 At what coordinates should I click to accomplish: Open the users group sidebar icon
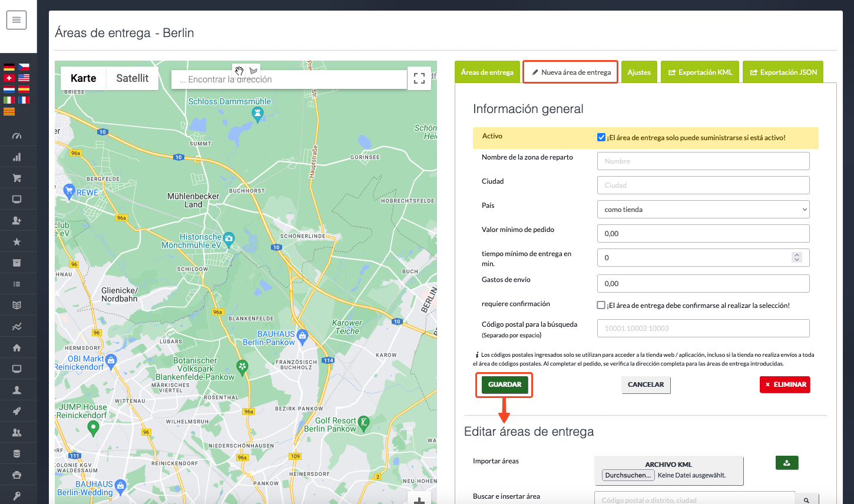pos(16,433)
